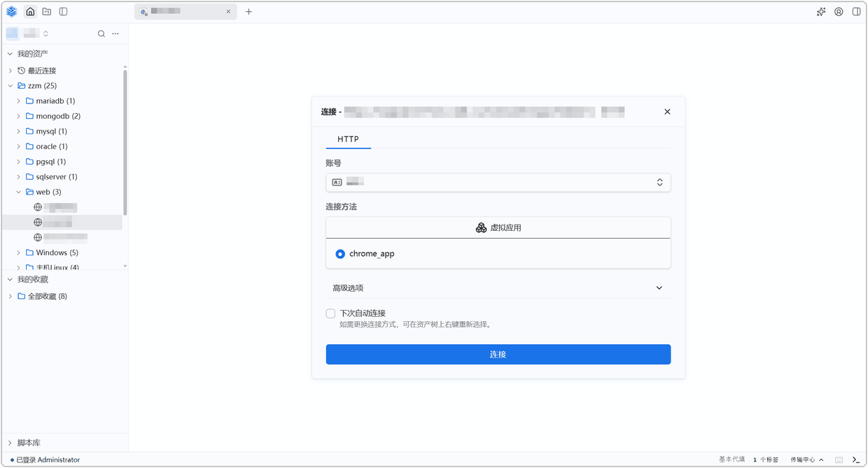Open the user profile icon top right
Viewport: 868px width, 468px height.
point(839,12)
